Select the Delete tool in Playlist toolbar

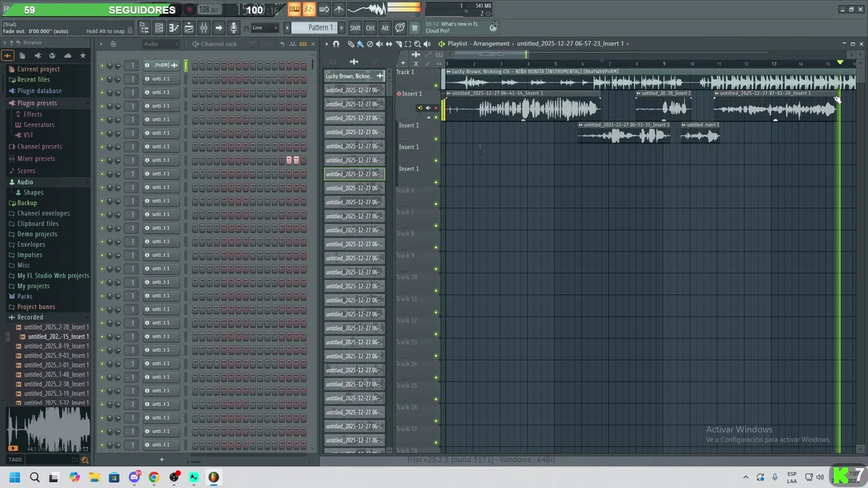(x=370, y=44)
